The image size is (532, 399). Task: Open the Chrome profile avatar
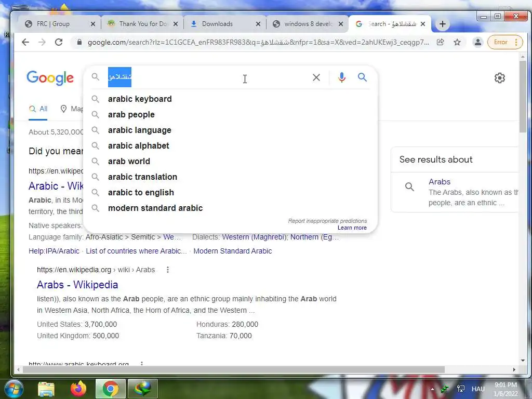click(x=478, y=42)
